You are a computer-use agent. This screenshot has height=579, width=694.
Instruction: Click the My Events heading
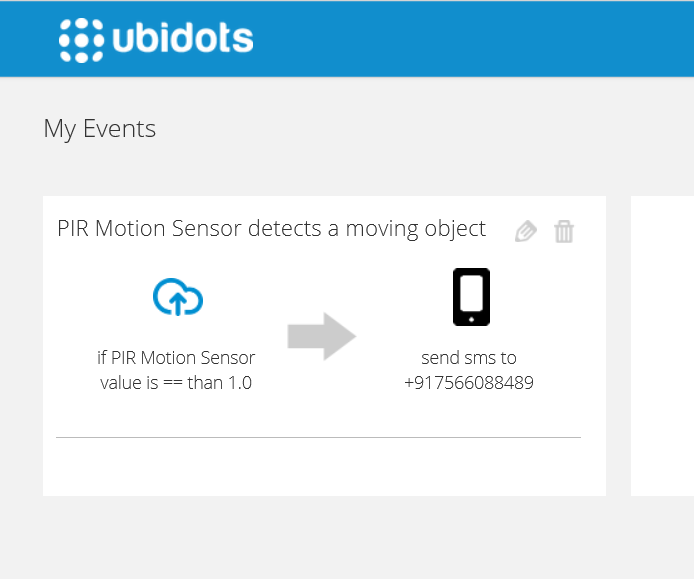[x=100, y=129]
